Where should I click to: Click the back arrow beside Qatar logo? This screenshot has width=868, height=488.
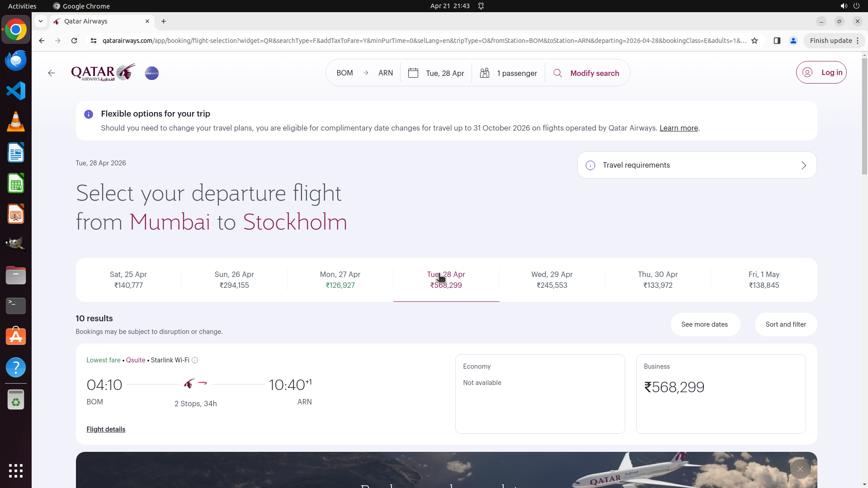(52, 73)
